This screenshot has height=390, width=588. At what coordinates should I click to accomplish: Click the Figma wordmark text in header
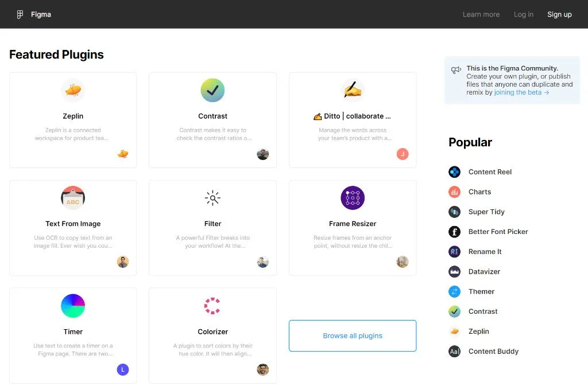[x=41, y=14]
